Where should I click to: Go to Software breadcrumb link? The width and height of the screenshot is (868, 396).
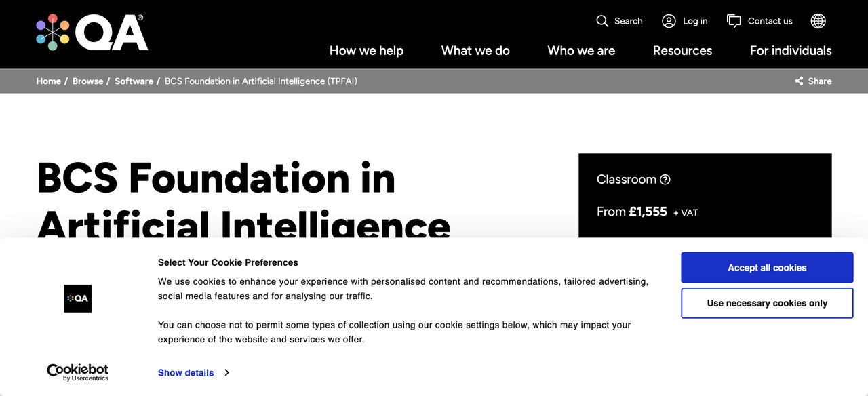tap(134, 81)
